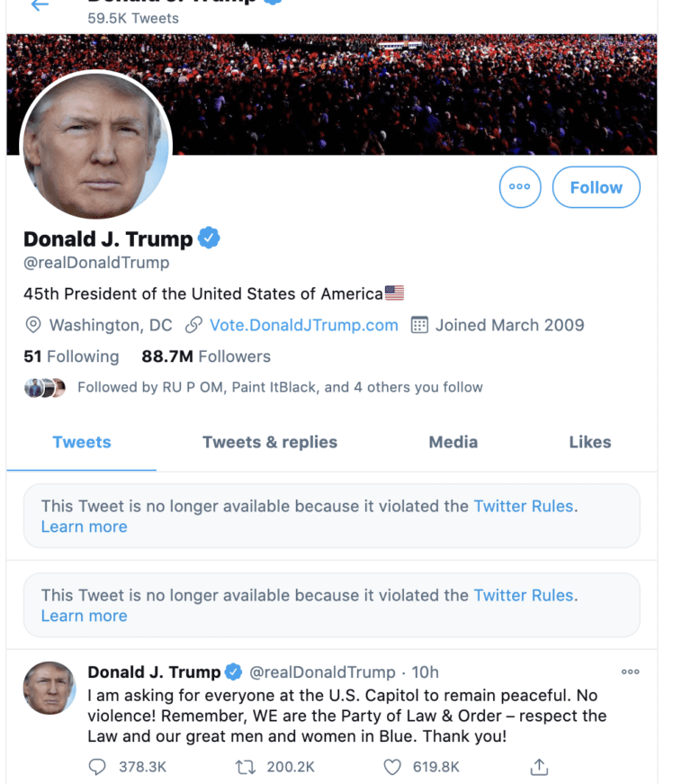This screenshot has width=691, height=784.
Task: Click the calendar icon before Joined March 2009
Action: pyautogui.click(x=419, y=325)
